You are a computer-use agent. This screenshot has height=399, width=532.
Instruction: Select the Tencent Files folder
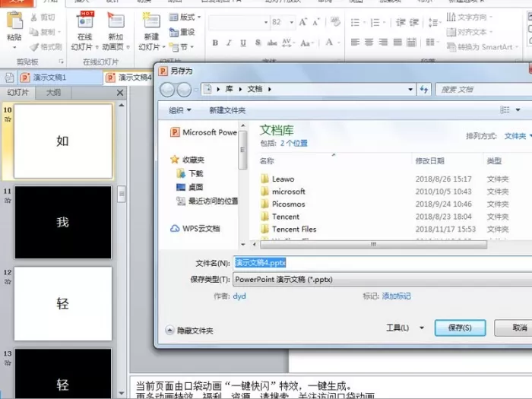coord(288,230)
